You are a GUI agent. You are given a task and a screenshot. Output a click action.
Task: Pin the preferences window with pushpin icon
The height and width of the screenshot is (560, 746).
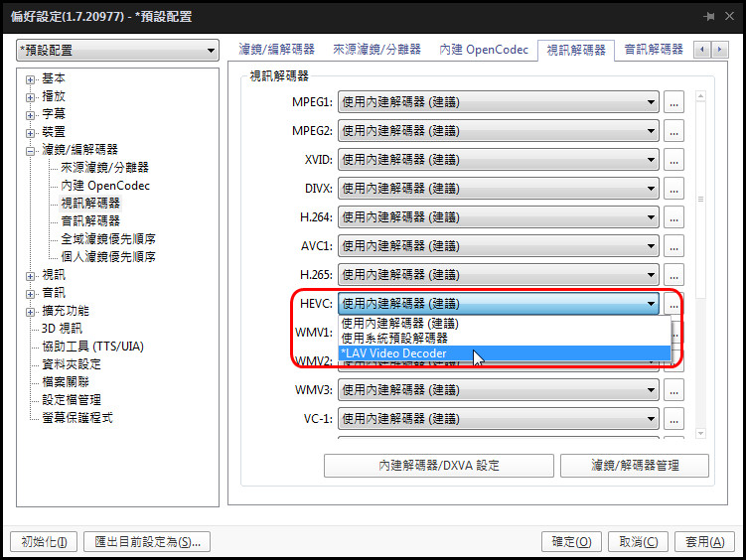pos(709,16)
